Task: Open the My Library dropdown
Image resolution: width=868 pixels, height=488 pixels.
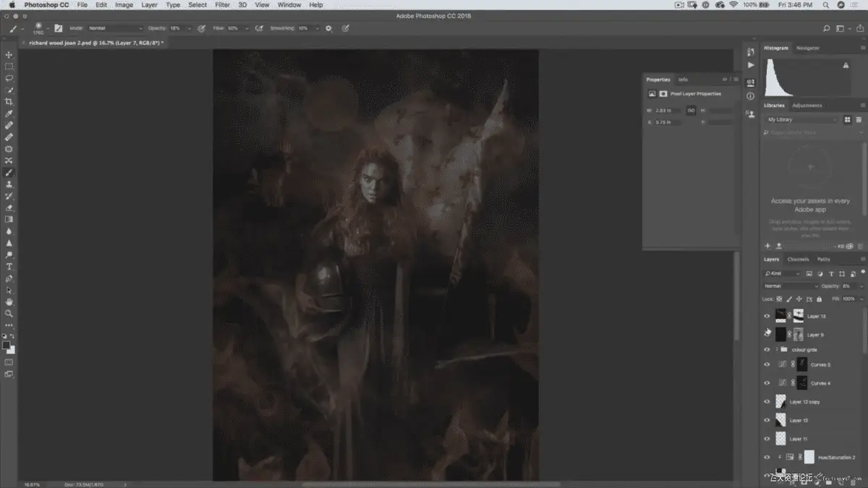Action: pyautogui.click(x=801, y=119)
